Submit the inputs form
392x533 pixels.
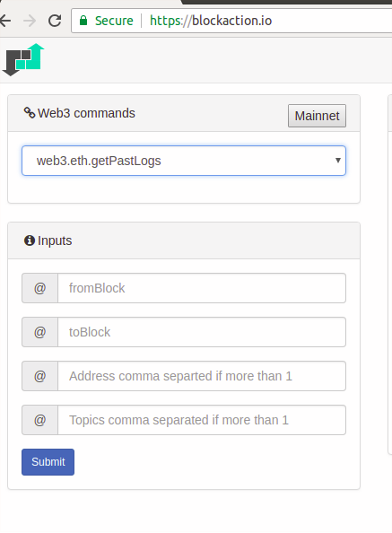tap(48, 461)
